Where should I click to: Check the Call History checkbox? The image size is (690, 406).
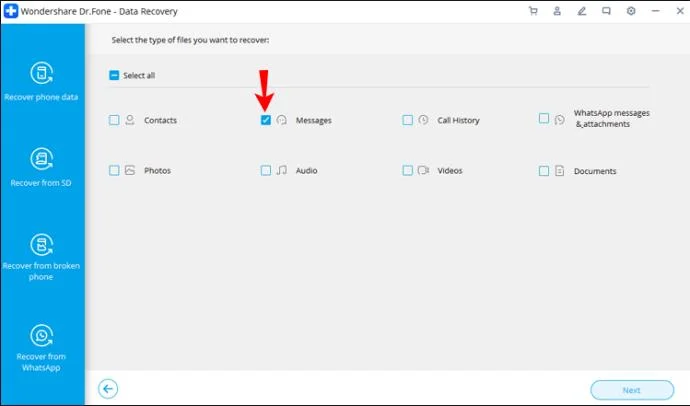click(407, 120)
